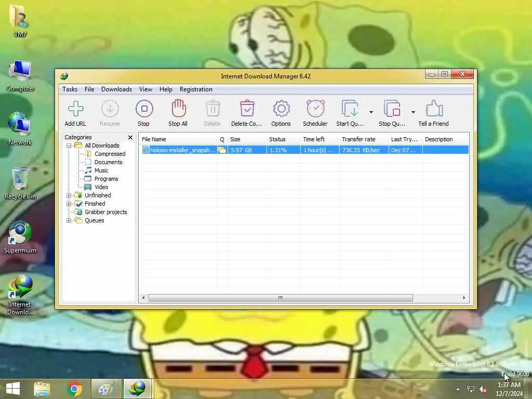Click the network tray icon
Image resolution: width=532 pixels, height=399 pixels.
click(471, 389)
